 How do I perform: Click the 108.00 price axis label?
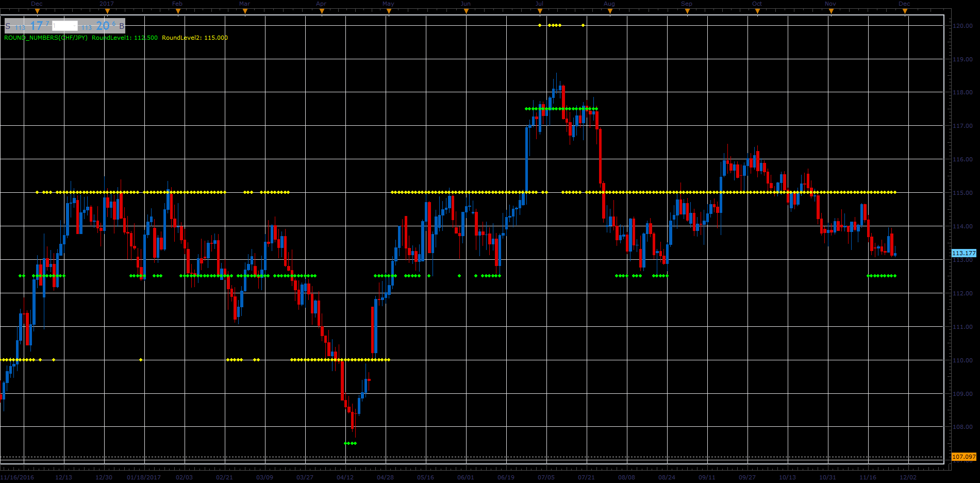[x=962, y=427]
